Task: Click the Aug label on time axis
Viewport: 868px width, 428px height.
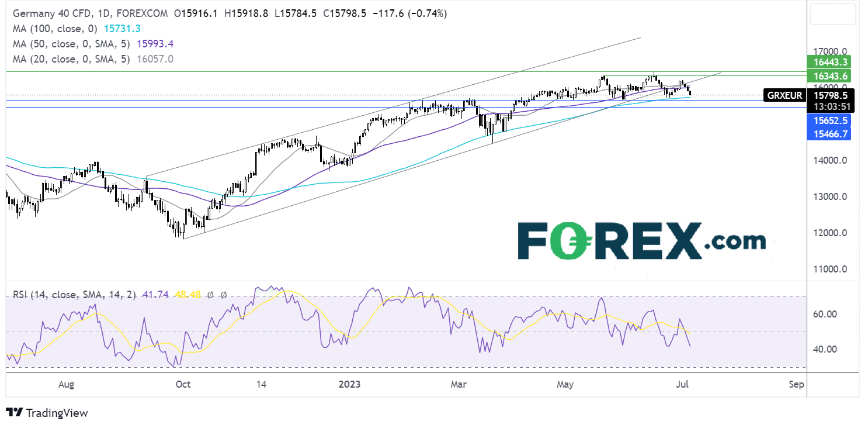Action: pos(67,384)
